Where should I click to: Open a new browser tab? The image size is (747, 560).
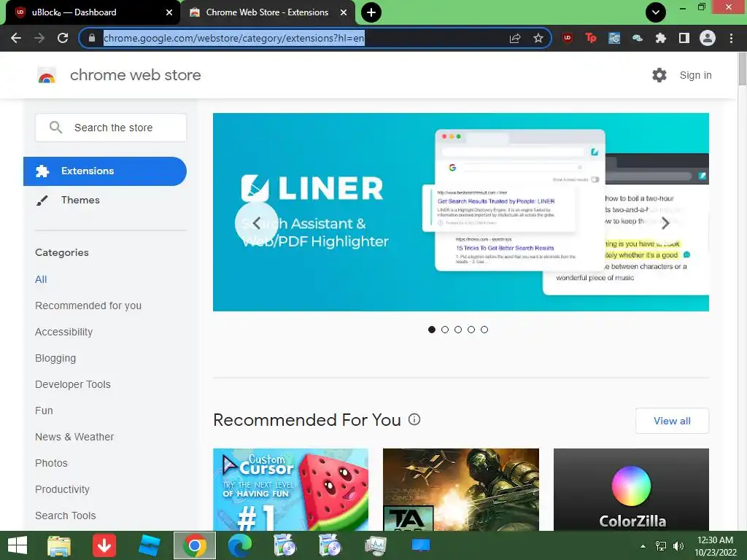pos(371,12)
